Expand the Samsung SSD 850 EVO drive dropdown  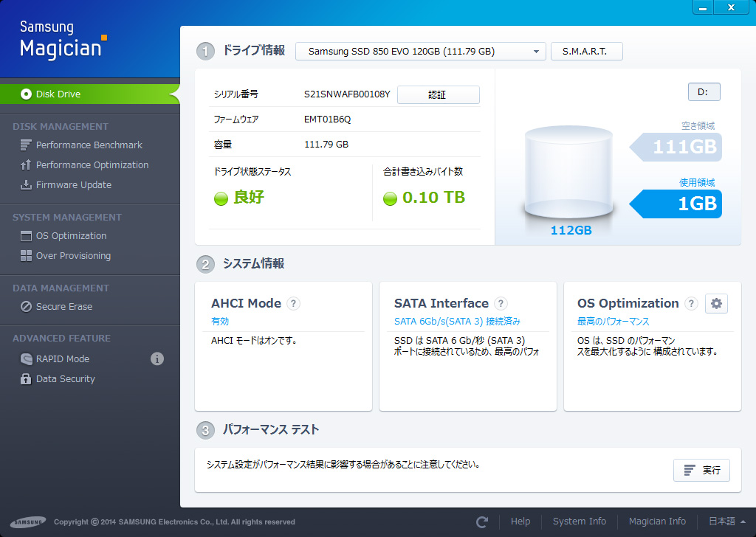pos(420,52)
